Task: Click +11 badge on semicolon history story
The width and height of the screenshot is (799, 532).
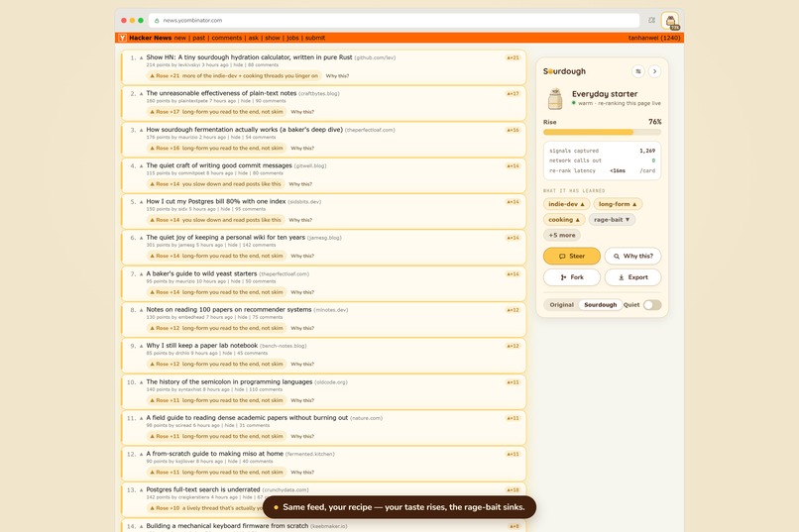Action: (x=513, y=382)
